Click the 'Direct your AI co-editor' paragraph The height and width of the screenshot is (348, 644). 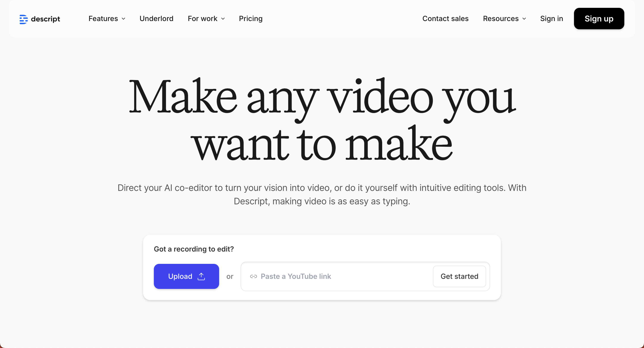click(322, 195)
